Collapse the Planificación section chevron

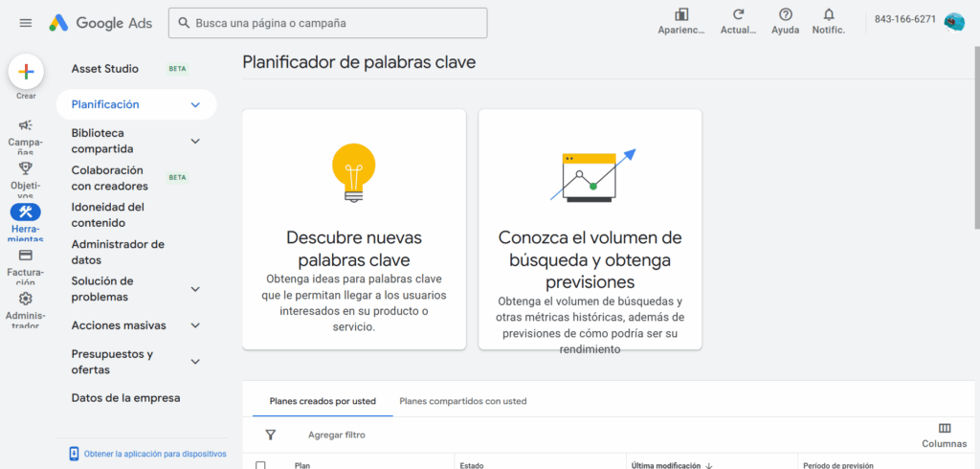coord(195,104)
